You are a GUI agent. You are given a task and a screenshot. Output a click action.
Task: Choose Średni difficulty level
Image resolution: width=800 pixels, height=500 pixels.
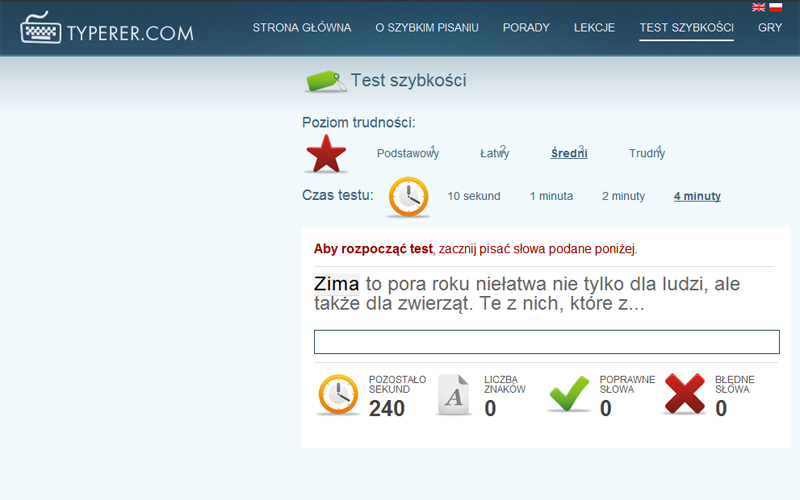point(569,153)
